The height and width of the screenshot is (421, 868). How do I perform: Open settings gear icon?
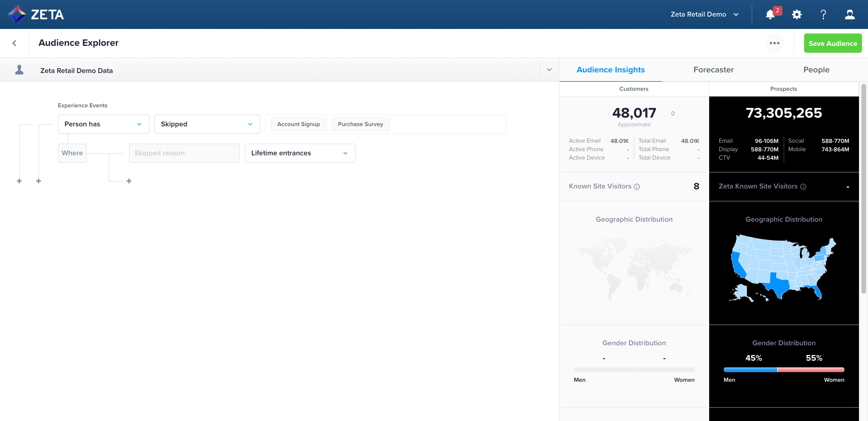coord(797,14)
